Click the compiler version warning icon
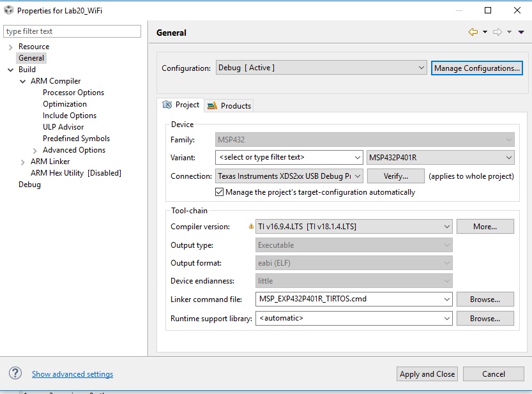 pos(251,226)
